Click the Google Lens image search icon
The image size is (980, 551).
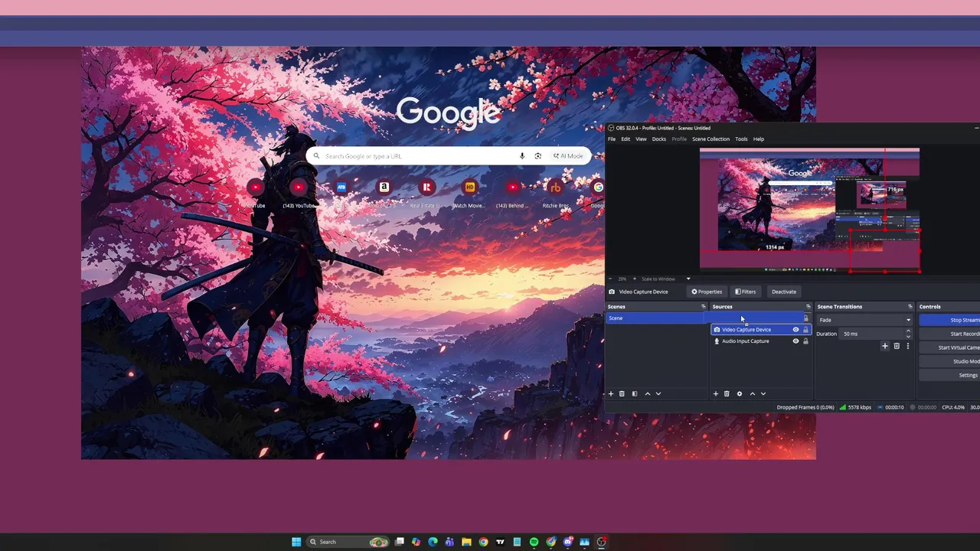tap(538, 156)
